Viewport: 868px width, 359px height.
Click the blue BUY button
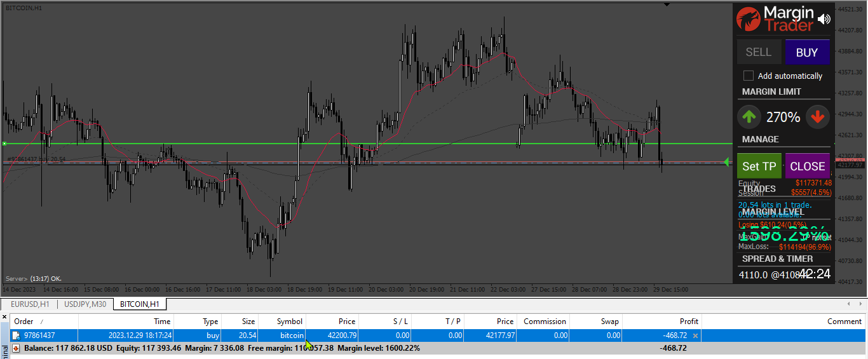(807, 52)
